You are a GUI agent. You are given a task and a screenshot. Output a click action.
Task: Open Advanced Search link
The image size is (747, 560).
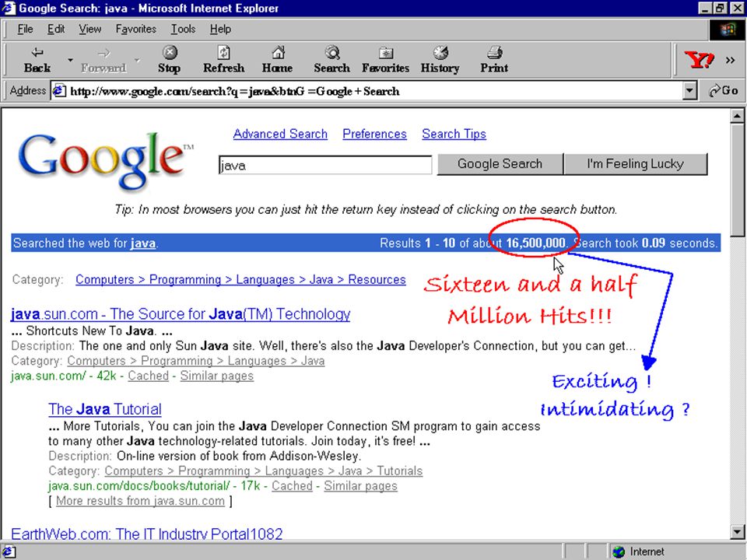(x=280, y=135)
